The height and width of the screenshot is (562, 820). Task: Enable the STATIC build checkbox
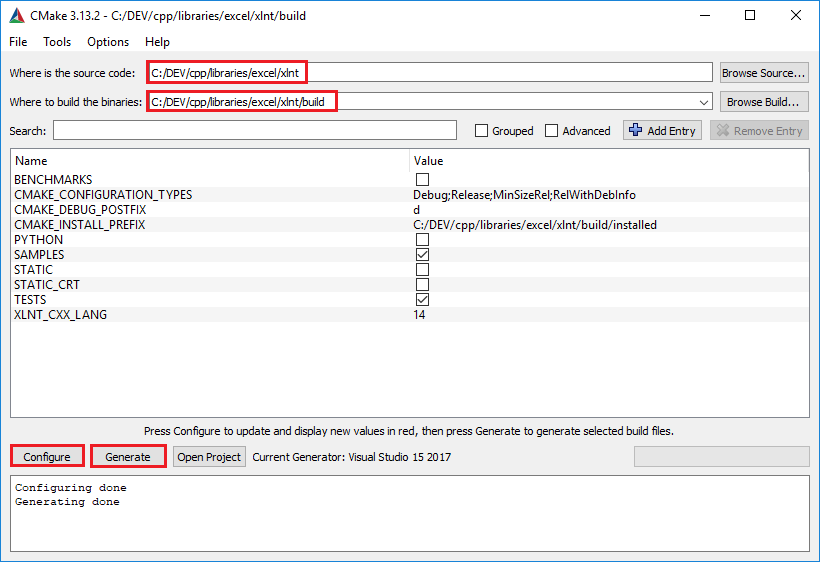click(422, 270)
